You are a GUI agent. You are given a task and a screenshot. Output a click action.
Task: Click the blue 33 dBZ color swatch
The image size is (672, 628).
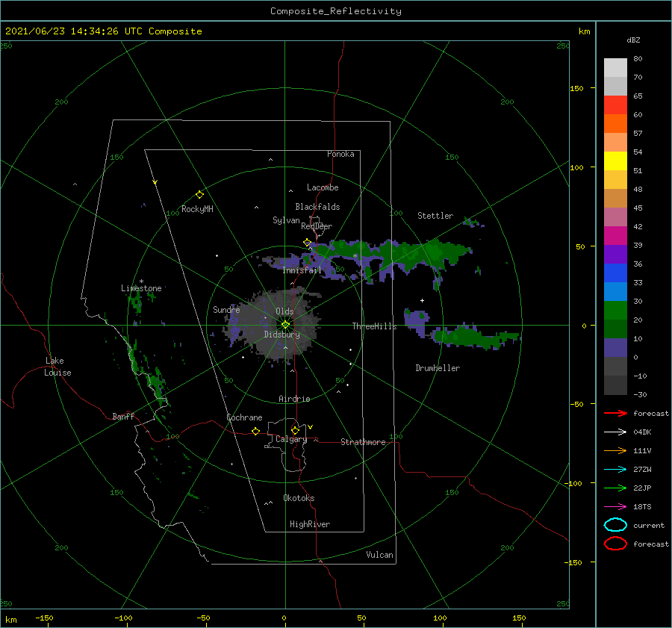(x=615, y=273)
